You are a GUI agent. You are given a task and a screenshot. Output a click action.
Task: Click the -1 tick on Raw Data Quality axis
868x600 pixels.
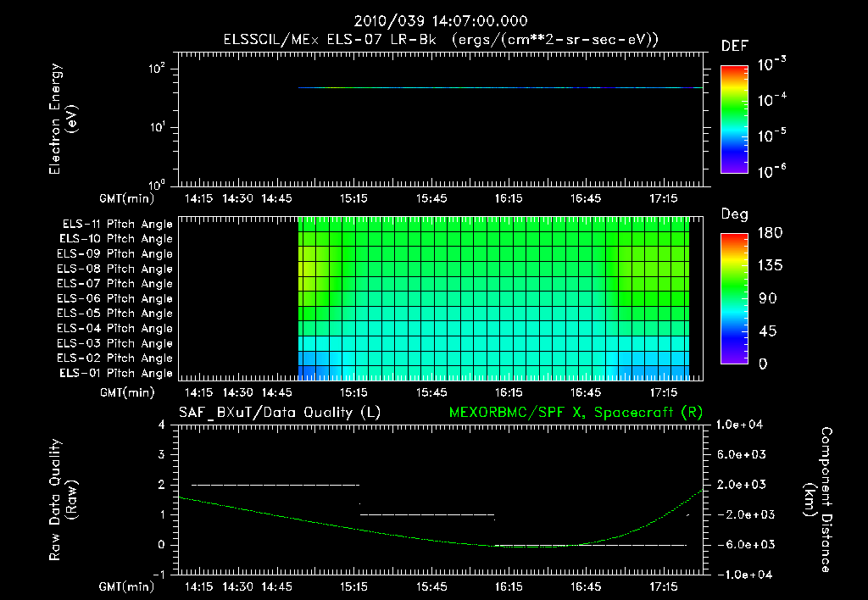click(159, 575)
